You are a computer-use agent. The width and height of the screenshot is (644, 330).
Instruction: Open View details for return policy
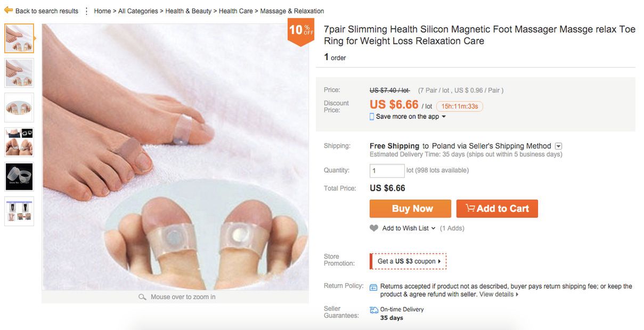click(499, 294)
